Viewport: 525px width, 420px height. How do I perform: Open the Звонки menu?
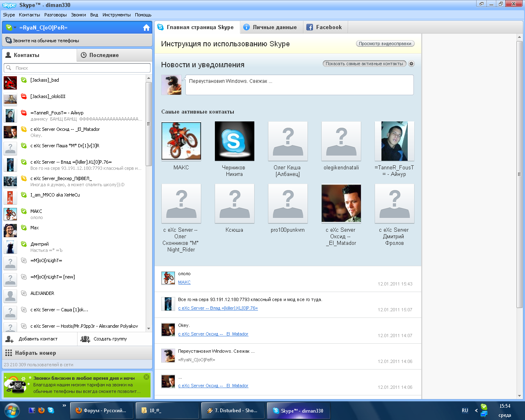[78, 15]
